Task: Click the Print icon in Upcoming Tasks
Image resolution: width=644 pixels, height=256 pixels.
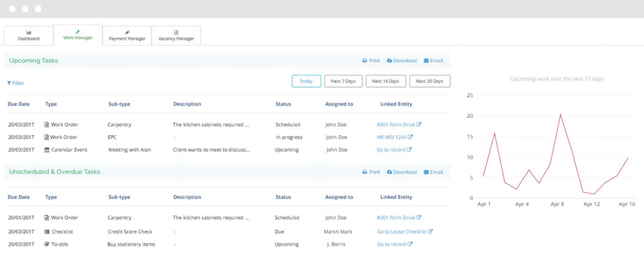Action: click(x=364, y=61)
